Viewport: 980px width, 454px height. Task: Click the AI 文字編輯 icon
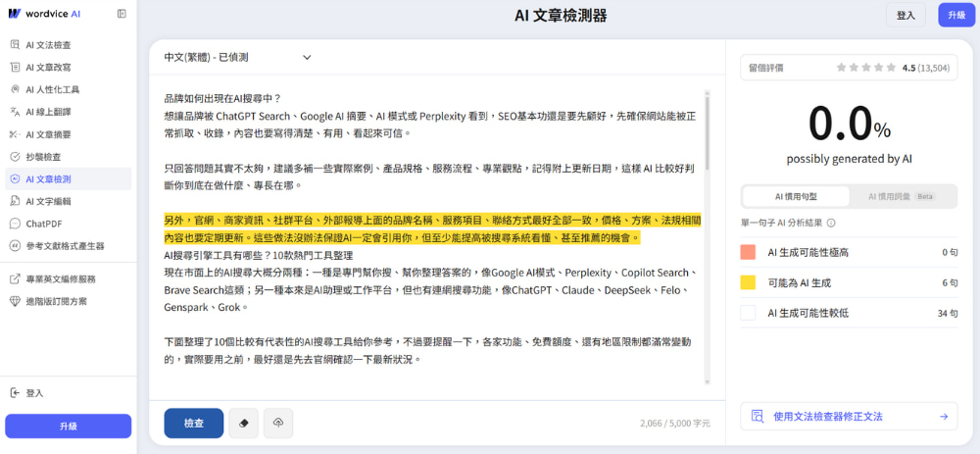click(16, 201)
